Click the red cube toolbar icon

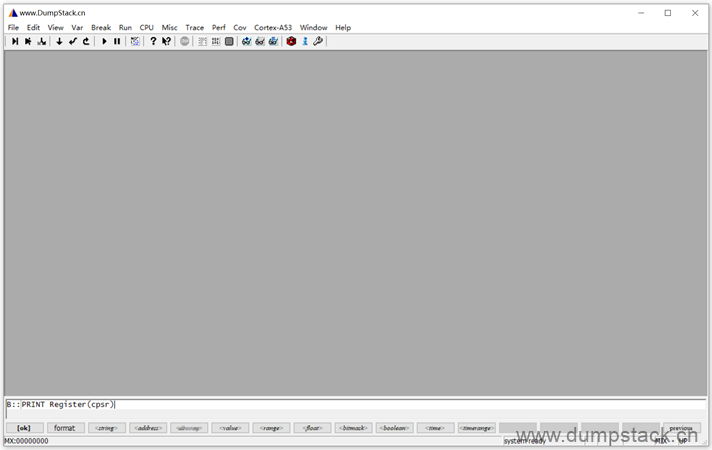[x=291, y=41]
